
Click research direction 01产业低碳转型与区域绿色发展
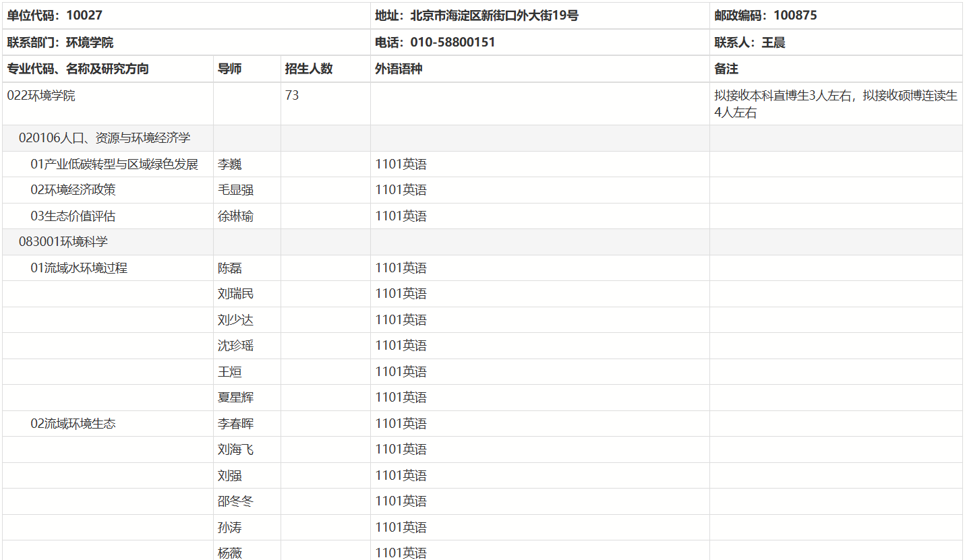[114, 164]
